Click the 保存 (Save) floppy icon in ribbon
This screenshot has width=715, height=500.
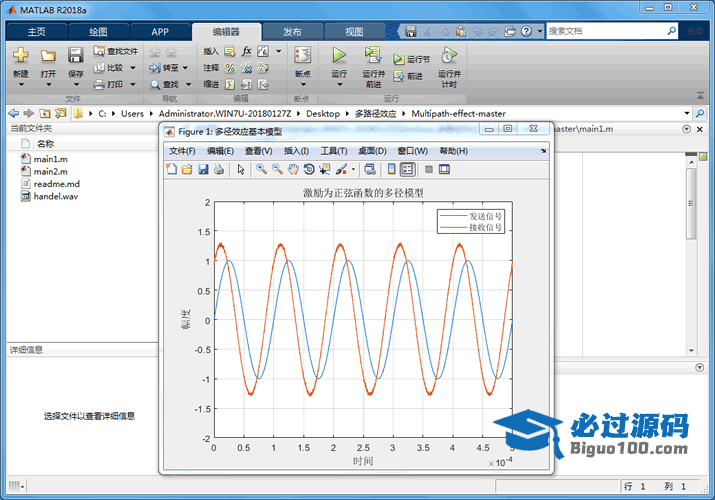tap(75, 55)
